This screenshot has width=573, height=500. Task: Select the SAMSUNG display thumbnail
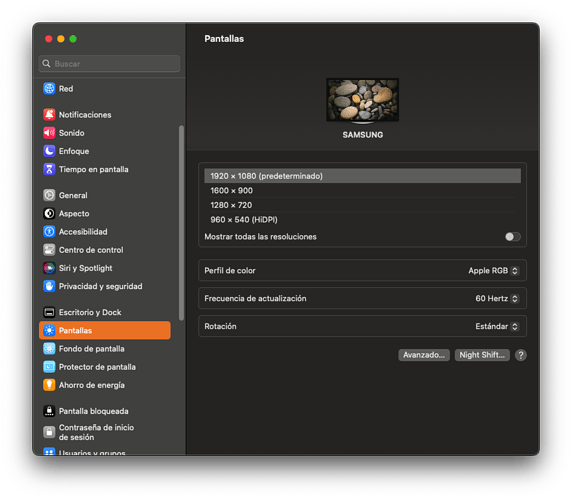[x=362, y=100]
